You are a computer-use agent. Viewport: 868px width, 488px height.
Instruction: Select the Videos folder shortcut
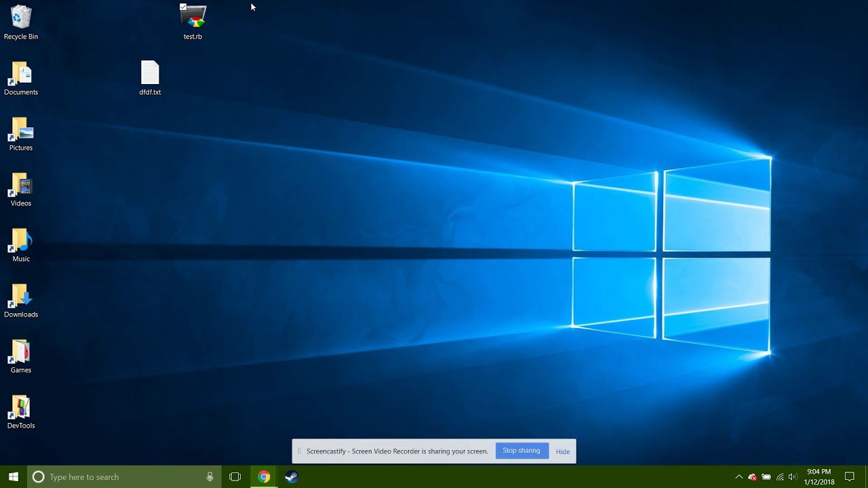[21, 189]
